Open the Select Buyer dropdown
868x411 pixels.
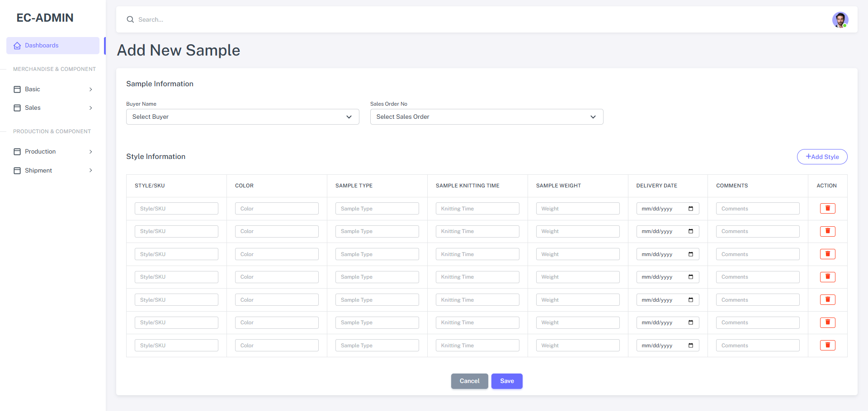point(242,117)
